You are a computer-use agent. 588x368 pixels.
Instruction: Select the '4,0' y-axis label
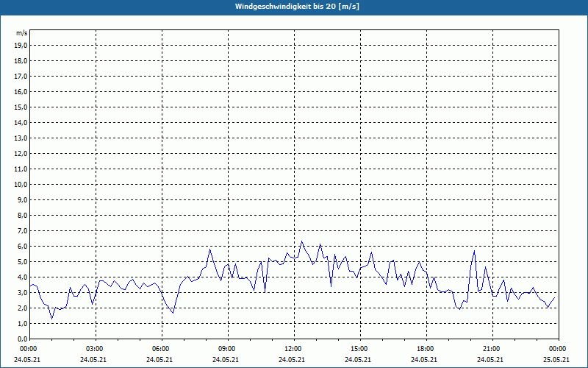click(x=23, y=277)
